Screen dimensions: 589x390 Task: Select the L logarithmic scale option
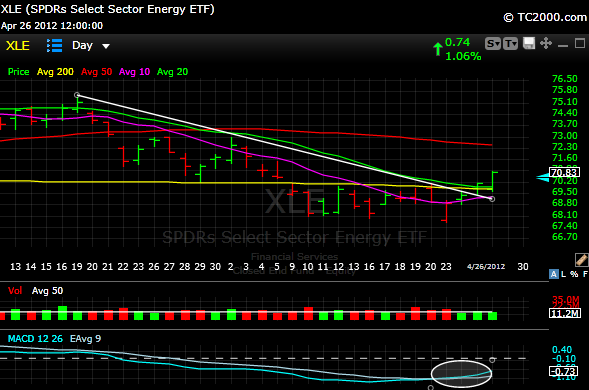click(563, 274)
